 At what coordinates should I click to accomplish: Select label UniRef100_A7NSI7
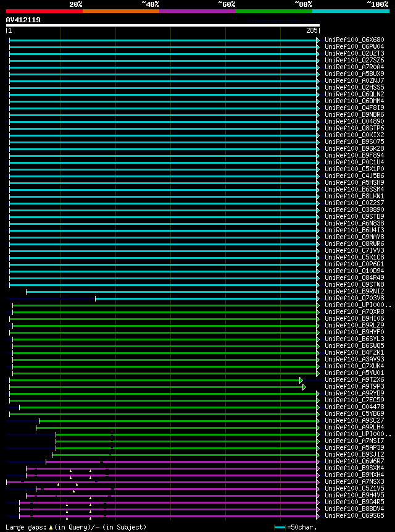pyautogui.click(x=354, y=441)
